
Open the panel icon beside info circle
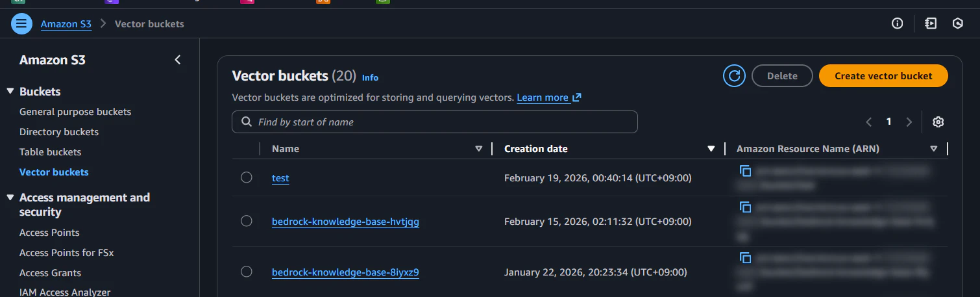[931, 23]
